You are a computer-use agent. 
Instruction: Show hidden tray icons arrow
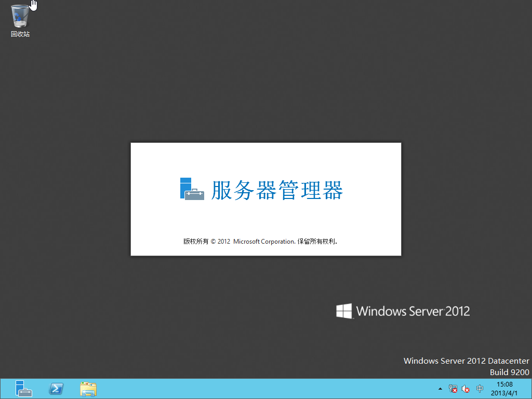[440, 389]
